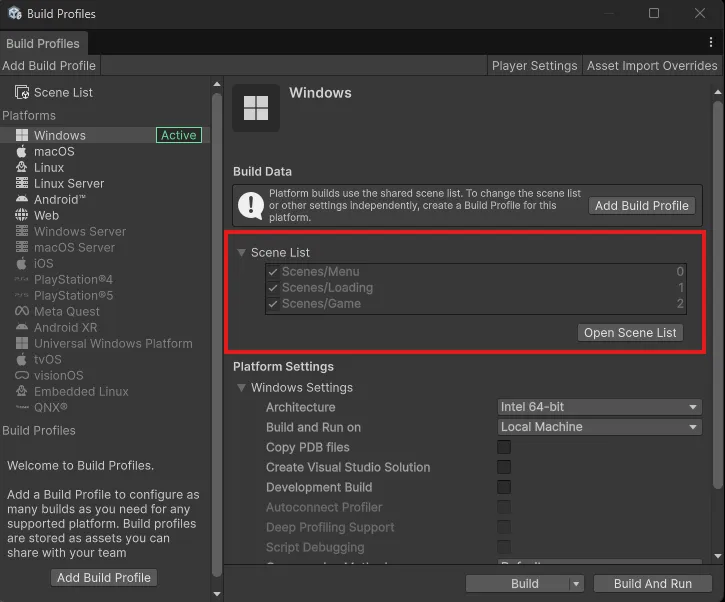The width and height of the screenshot is (725, 602).
Task: Select the Web globe icon
Action: [22, 215]
